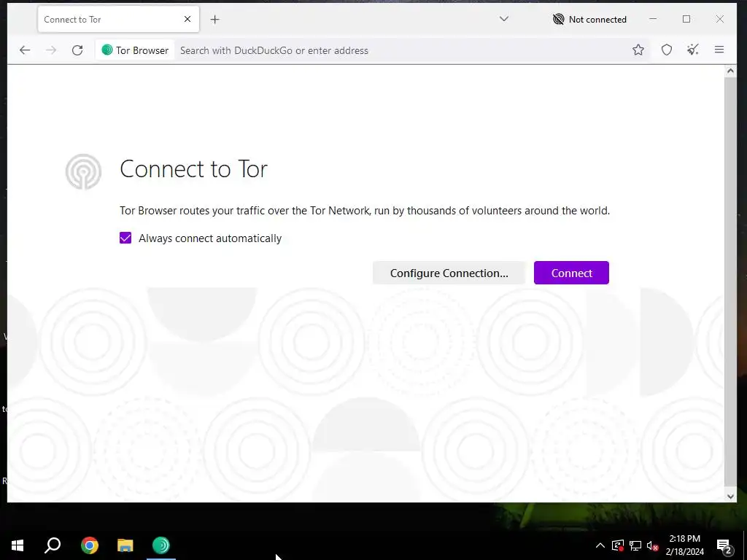Click the New Identity broom icon
This screenshot has height=560, width=747.
point(693,50)
